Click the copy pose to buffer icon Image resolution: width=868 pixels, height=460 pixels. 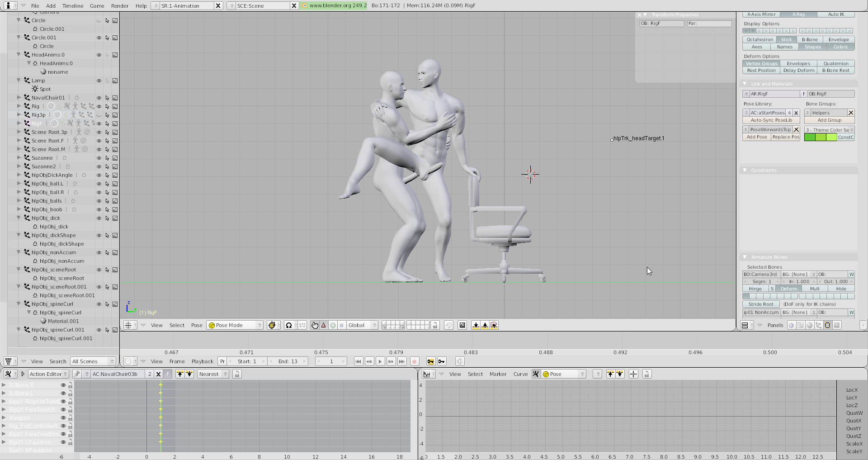(x=476, y=325)
